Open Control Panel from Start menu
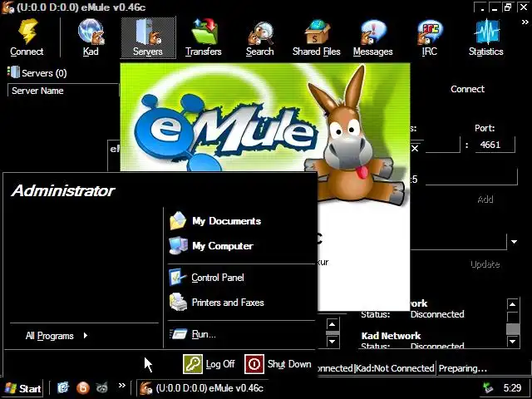The width and height of the screenshot is (532, 399). tap(207, 278)
